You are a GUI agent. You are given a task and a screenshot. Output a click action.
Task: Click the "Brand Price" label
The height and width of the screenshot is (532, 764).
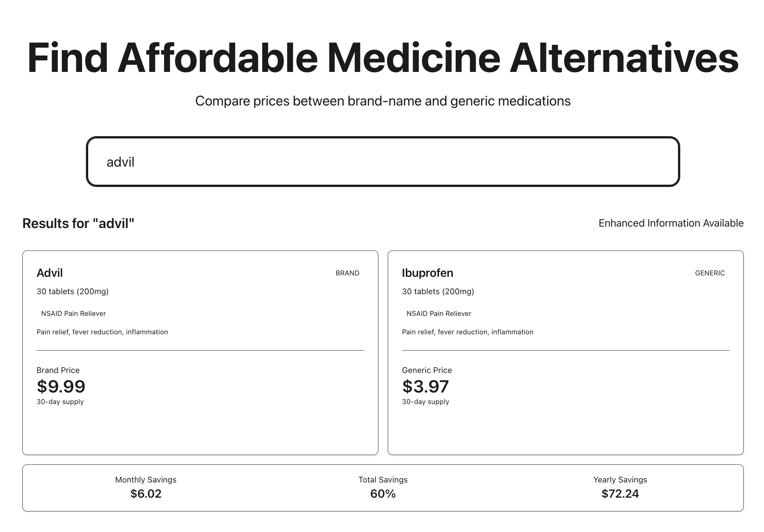coord(58,370)
